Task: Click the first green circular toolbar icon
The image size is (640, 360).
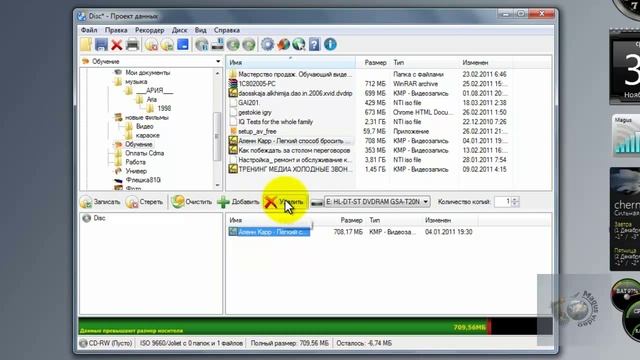Action: 233,44
